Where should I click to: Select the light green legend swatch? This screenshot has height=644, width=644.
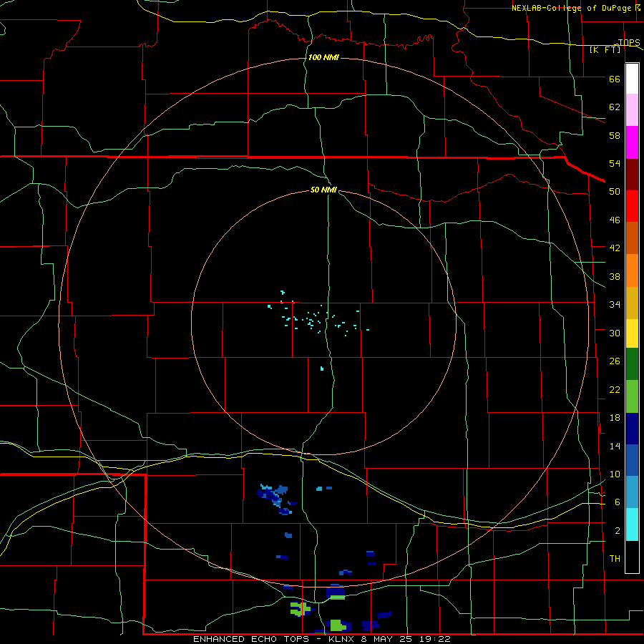tap(632, 396)
